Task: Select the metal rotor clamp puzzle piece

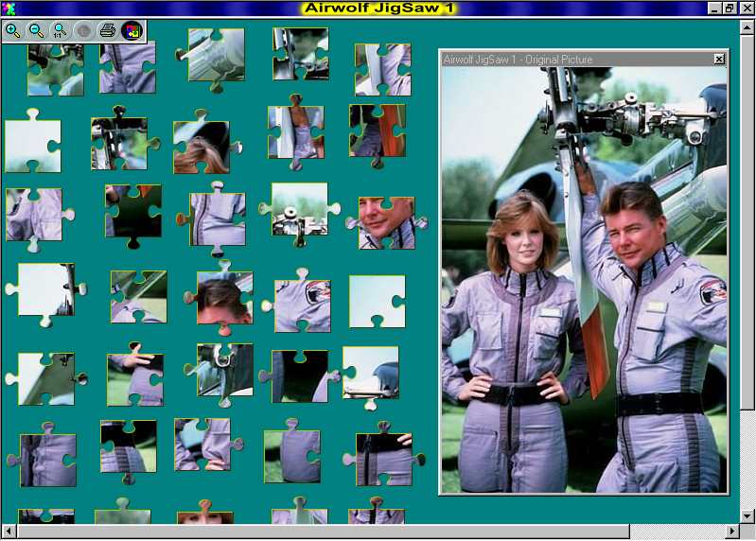Action: [x=220, y=375]
